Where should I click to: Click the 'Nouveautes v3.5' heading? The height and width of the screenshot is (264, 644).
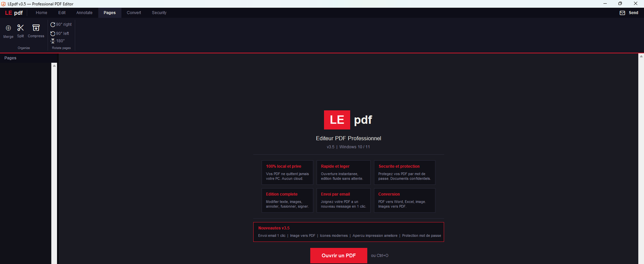click(274, 228)
